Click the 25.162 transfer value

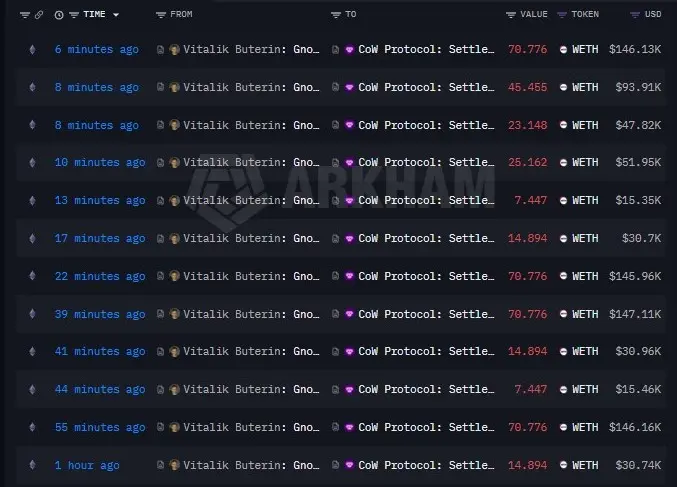527,163
